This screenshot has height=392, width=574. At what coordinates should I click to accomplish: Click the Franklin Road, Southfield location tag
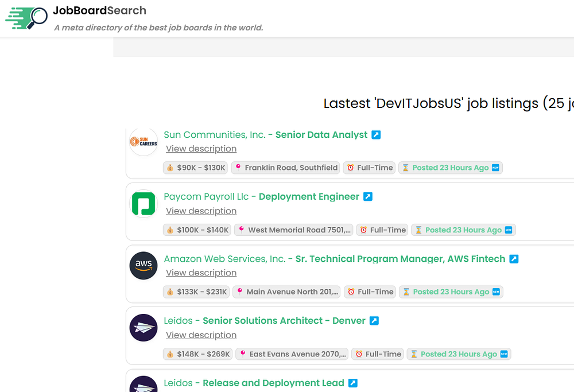[x=286, y=168]
